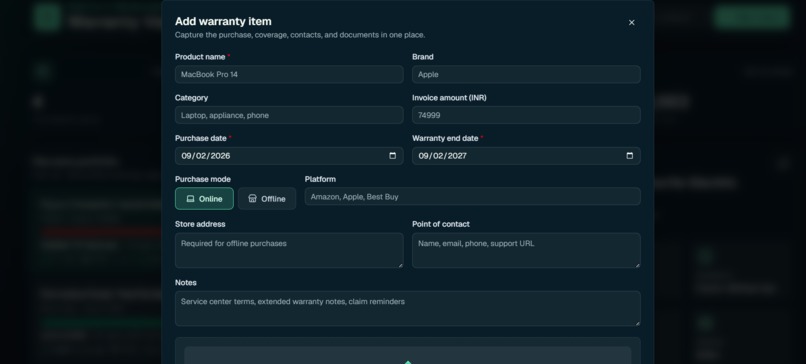Click the Store address resize handle
The width and height of the screenshot is (806, 364).
click(x=400, y=265)
